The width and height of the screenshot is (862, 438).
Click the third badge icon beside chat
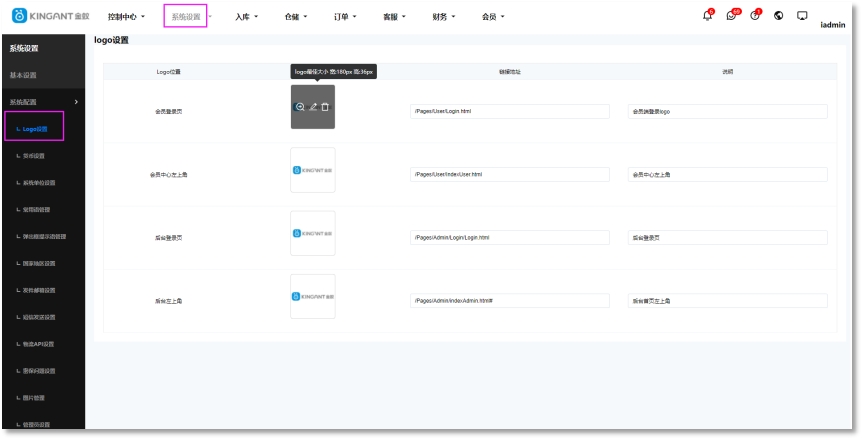[x=755, y=16]
